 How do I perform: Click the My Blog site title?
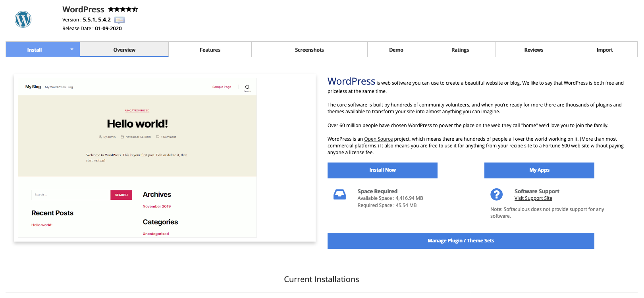(x=33, y=87)
